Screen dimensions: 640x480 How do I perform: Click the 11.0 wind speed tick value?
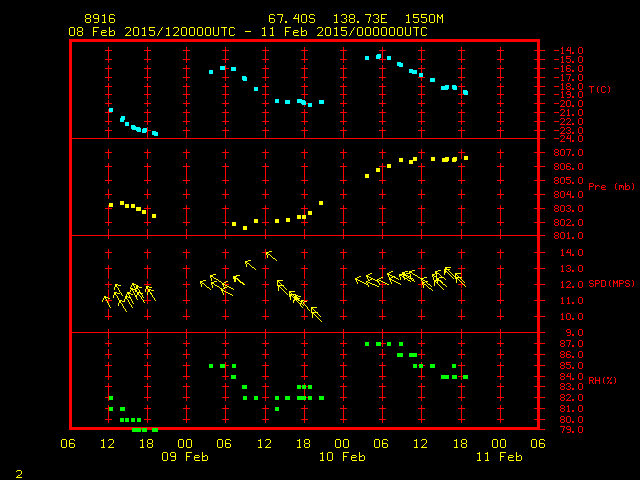pyautogui.click(x=572, y=301)
